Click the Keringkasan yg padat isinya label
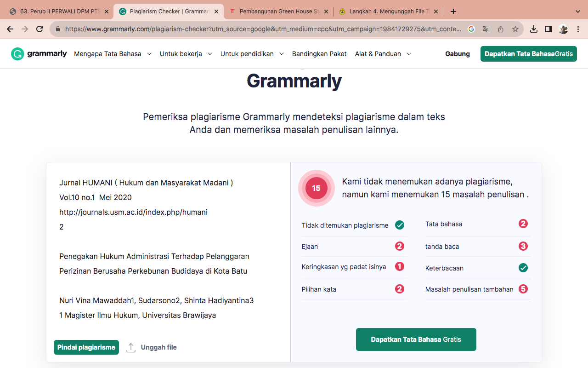 344,267
